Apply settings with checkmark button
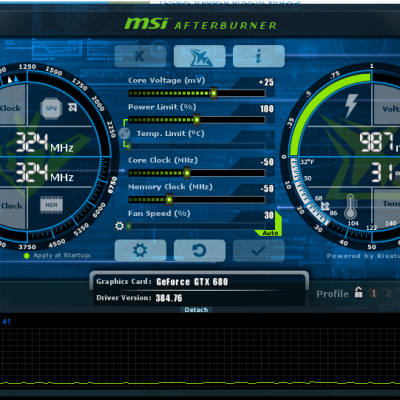 click(x=259, y=250)
